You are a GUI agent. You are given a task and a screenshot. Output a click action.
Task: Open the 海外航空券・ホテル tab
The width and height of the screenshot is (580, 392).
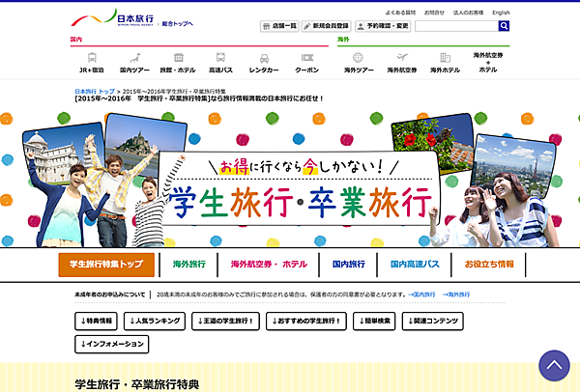point(269,265)
